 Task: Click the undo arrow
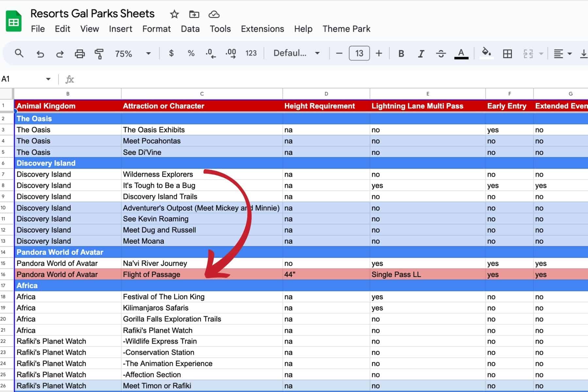pyautogui.click(x=40, y=54)
